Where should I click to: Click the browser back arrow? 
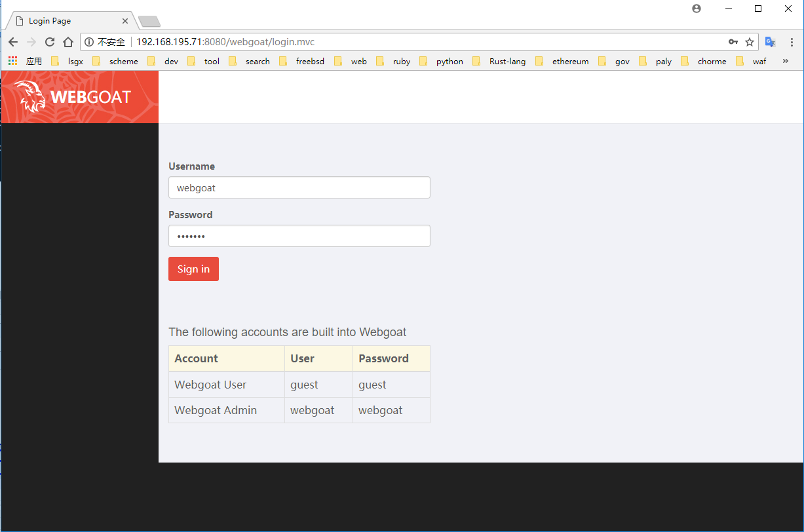coord(13,42)
